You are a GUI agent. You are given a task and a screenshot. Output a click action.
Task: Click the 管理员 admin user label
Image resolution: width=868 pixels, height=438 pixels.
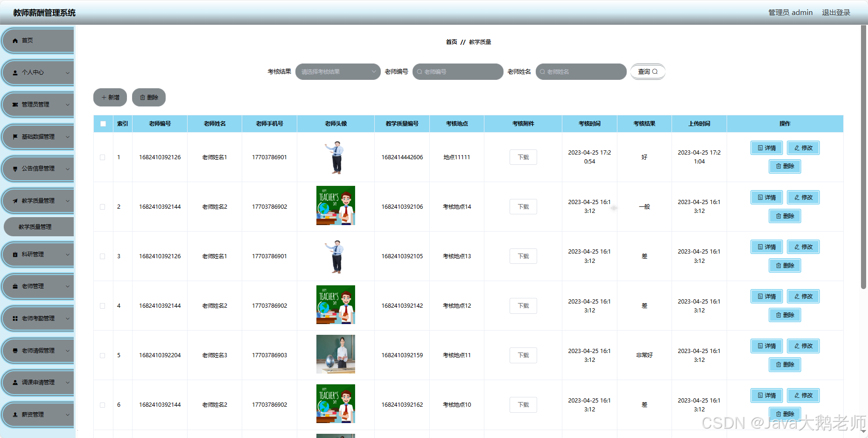pos(791,13)
